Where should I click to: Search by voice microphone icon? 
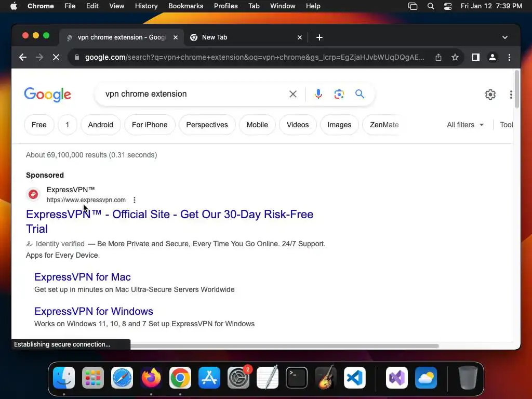(x=318, y=94)
